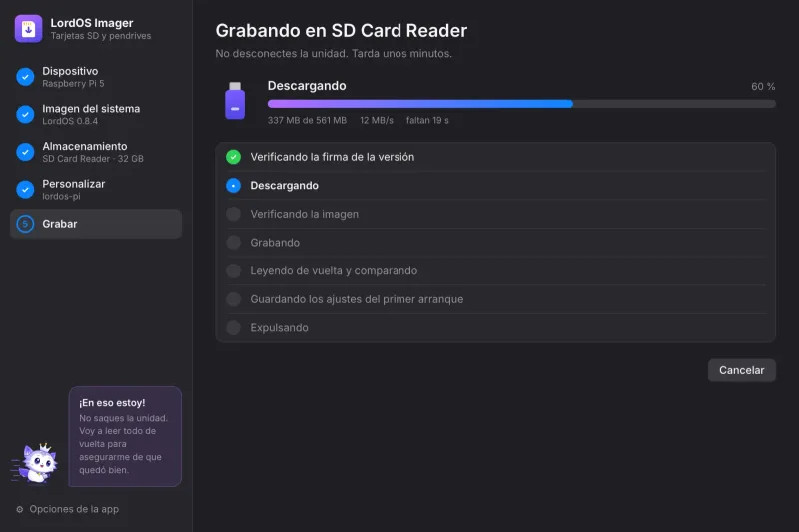Image resolution: width=799 pixels, height=532 pixels.
Task: Click 'SD Card Reader · 32 GB' subtitle
Action: coord(93,159)
